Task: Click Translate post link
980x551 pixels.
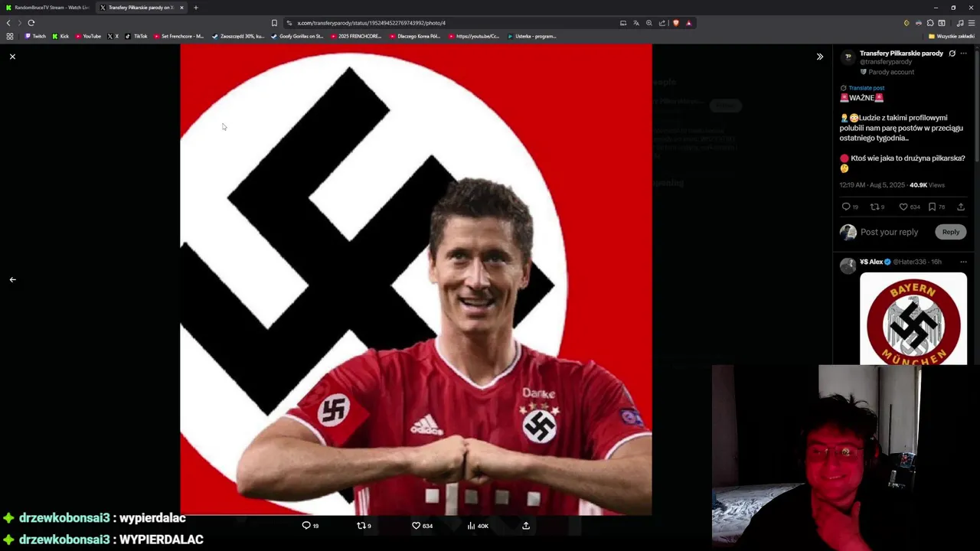Action: [866, 88]
